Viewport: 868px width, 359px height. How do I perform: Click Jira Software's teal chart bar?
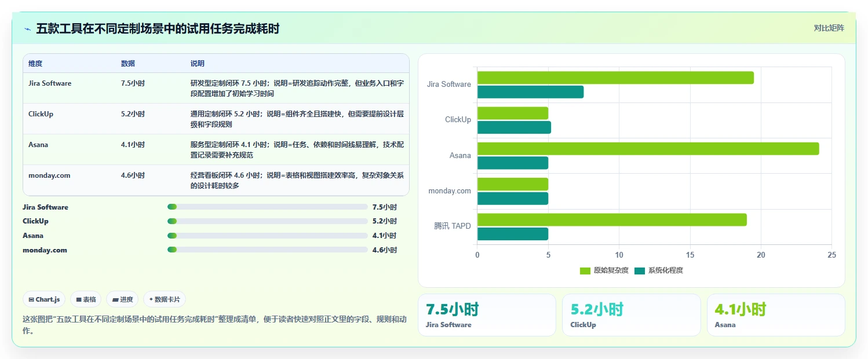(x=530, y=92)
